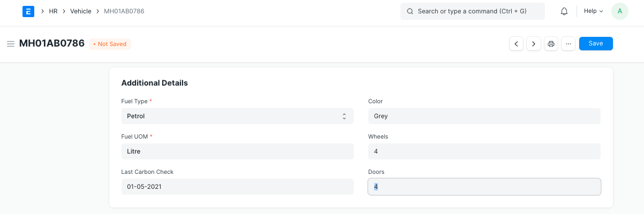Click the Fuel UOM field
This screenshot has width=644, height=214.
coord(237,151)
